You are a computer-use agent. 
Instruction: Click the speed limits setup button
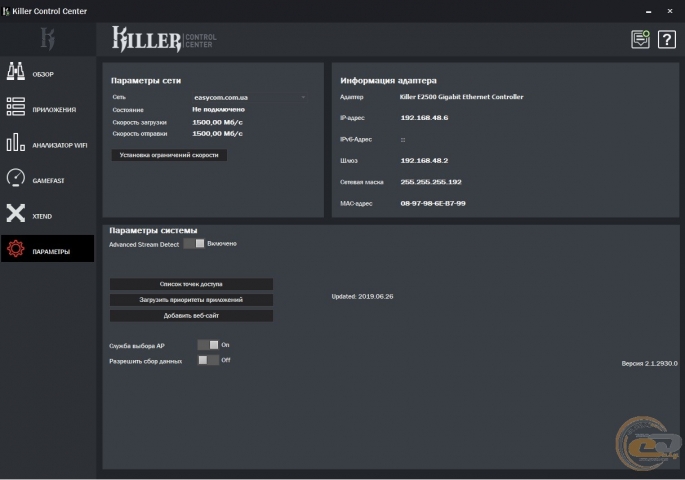pos(169,155)
